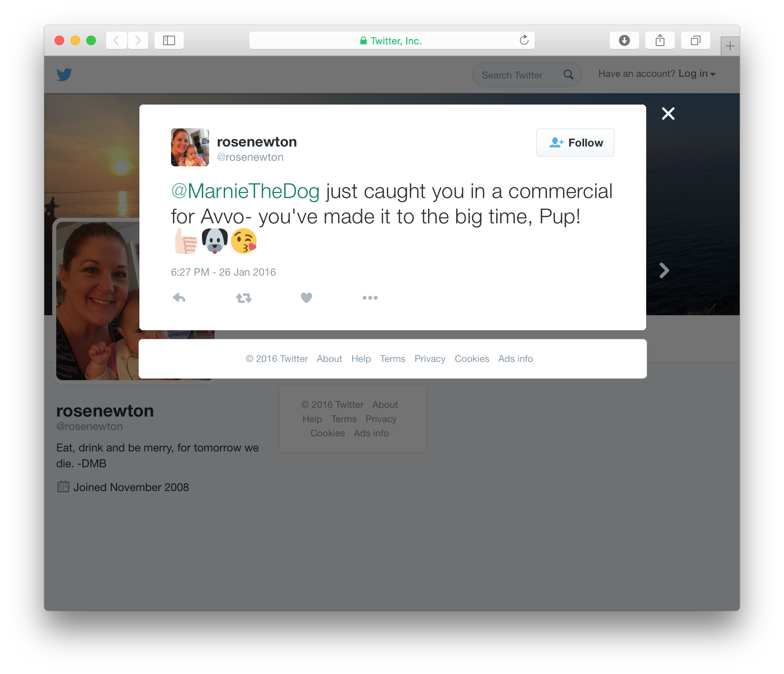
Task: Click © 2016 Twitter in the popup footer
Action: [x=276, y=359]
